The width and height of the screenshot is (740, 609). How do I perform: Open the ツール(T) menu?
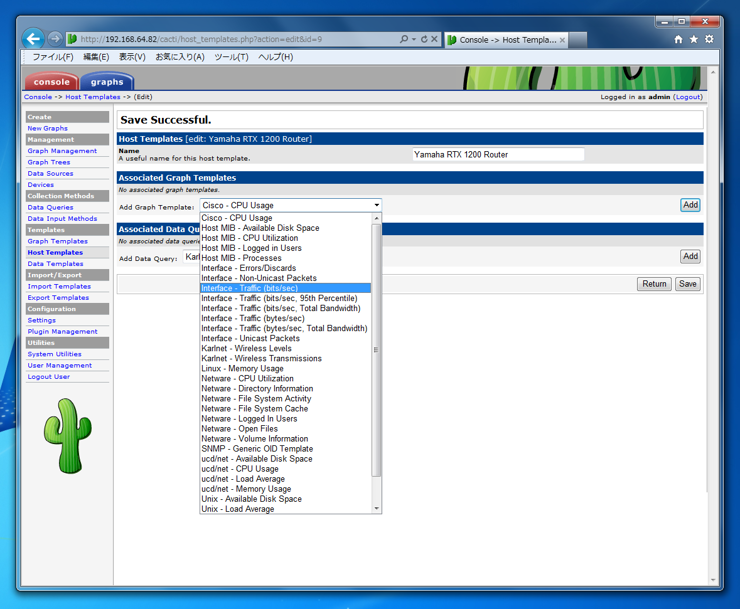[231, 57]
